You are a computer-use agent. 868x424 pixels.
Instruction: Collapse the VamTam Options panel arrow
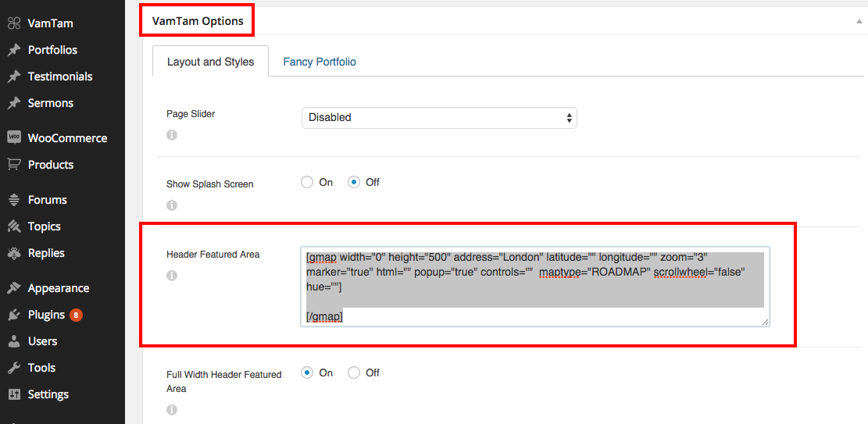[x=859, y=22]
